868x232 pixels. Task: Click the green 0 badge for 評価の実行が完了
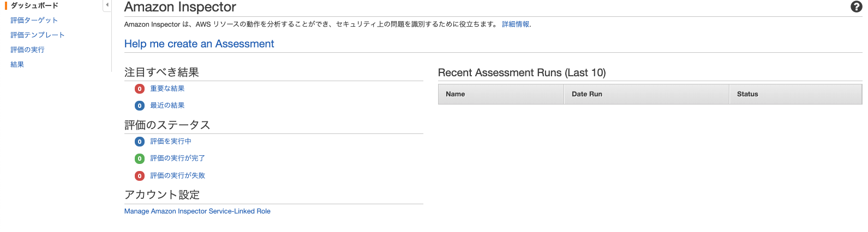140,158
